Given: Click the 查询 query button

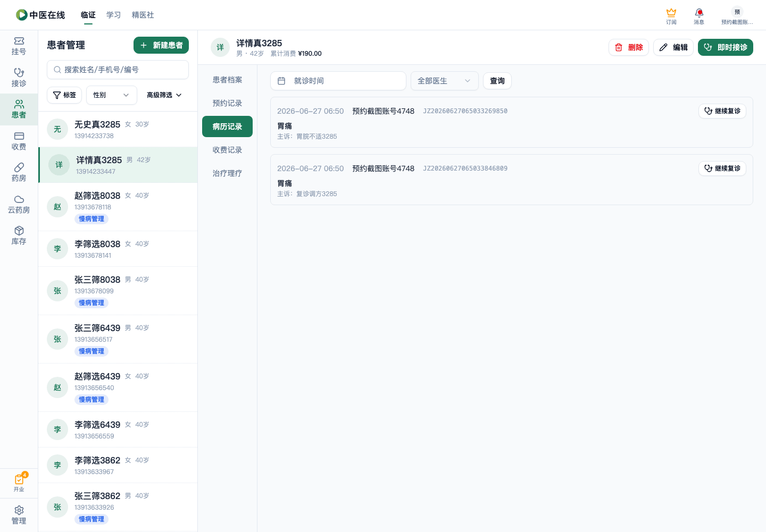Looking at the screenshot, I should (x=497, y=81).
